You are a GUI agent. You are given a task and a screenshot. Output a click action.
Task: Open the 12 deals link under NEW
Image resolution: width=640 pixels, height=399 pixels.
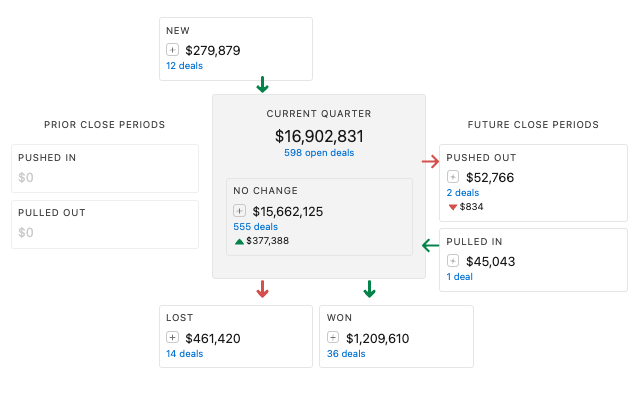pos(184,66)
